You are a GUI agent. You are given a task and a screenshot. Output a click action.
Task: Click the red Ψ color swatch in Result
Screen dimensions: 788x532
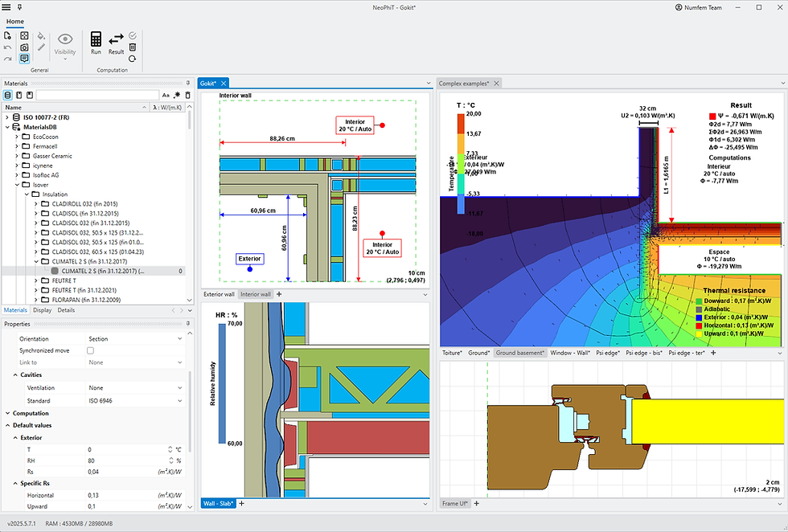pos(712,117)
